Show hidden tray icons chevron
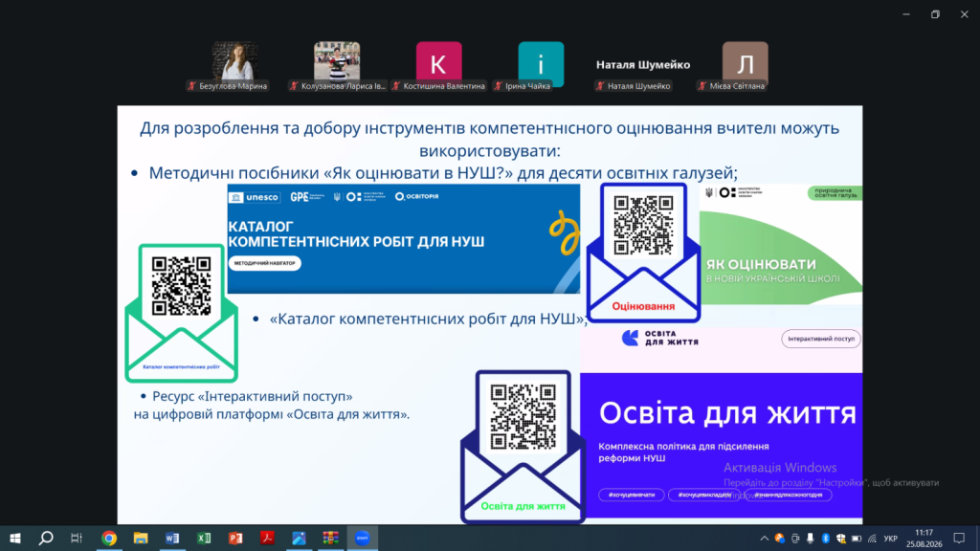Screen dimensions: 980x551 [764, 539]
